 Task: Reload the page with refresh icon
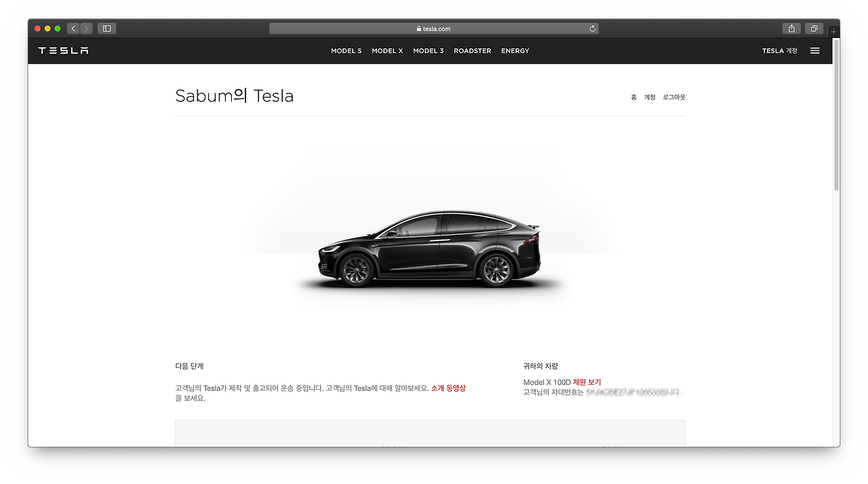(593, 29)
